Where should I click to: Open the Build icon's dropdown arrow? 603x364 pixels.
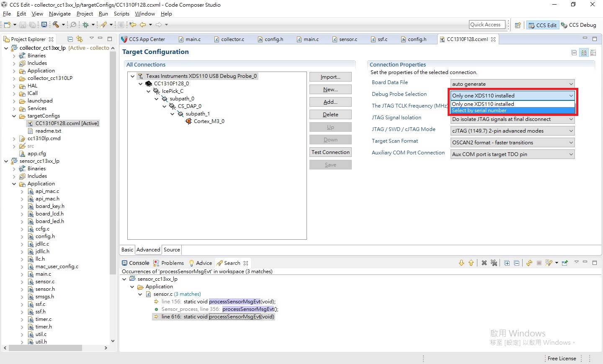point(63,25)
